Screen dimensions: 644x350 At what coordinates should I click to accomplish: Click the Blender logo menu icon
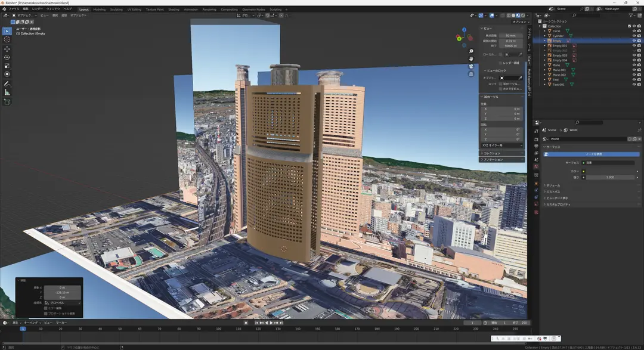click(x=4, y=9)
